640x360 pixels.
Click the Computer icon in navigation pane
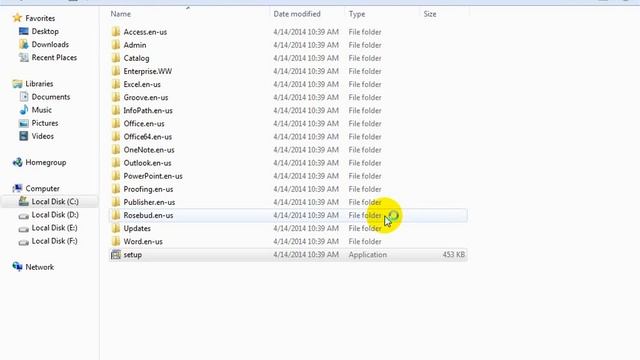17,188
